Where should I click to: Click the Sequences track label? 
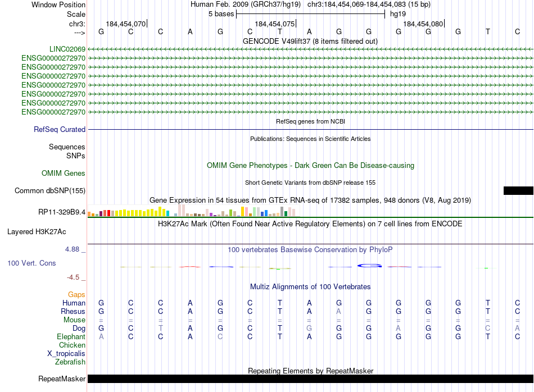tap(67, 147)
